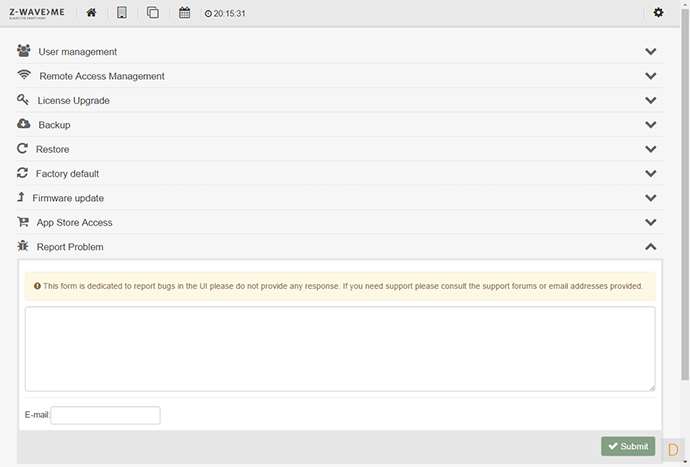Click the home icon in top bar
The width and height of the screenshot is (690, 467).
coord(92,13)
